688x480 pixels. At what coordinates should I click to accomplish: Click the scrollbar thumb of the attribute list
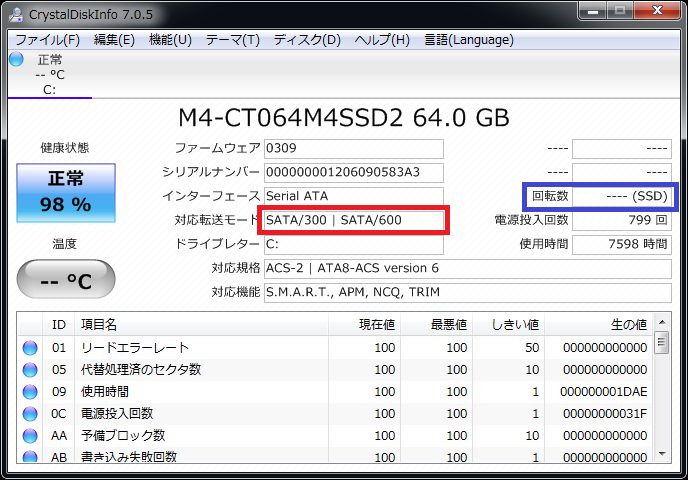tap(662, 343)
